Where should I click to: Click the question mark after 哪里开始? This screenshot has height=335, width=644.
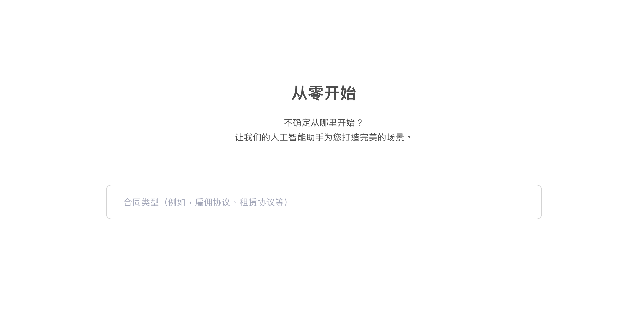360,123
